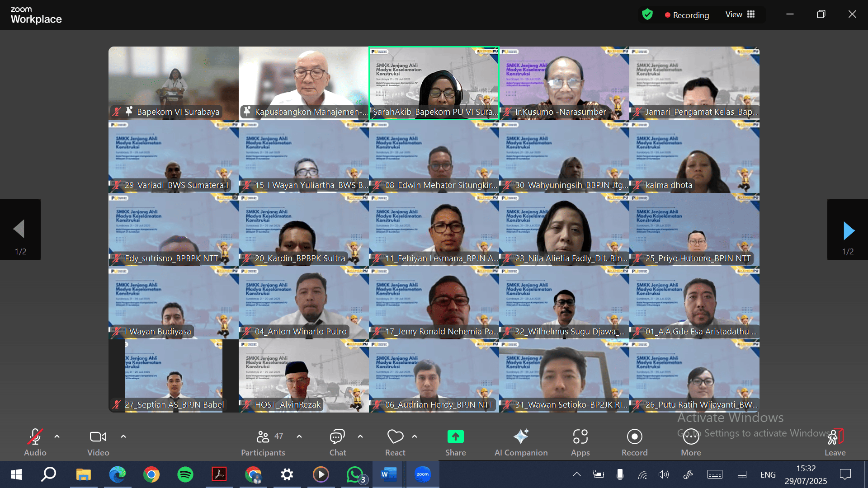868x488 pixels.
Task: Click pin icon on Bapekom VI Surabaya
Action: (x=129, y=111)
